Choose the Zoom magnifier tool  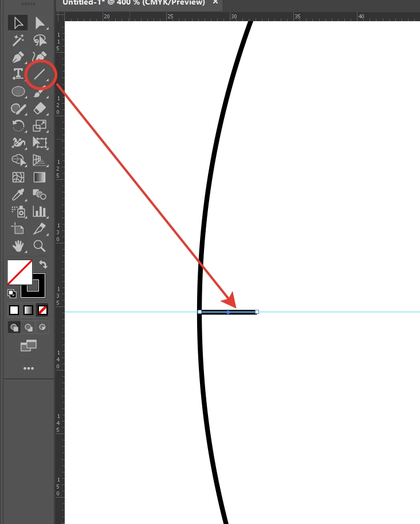[40, 246]
